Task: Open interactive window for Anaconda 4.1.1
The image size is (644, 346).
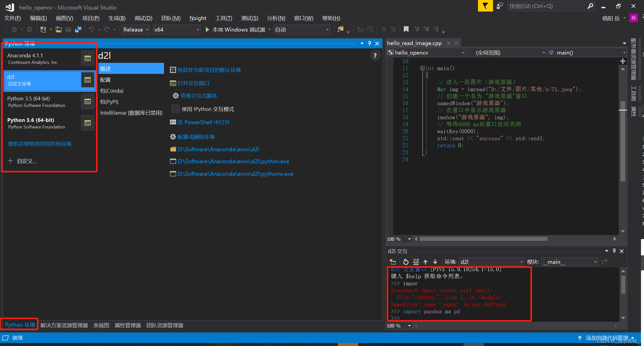Action: tap(87, 59)
